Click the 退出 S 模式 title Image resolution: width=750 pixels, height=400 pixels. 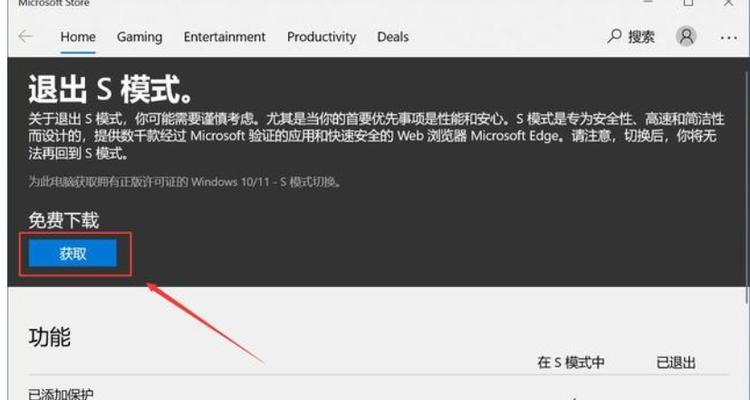(x=110, y=89)
